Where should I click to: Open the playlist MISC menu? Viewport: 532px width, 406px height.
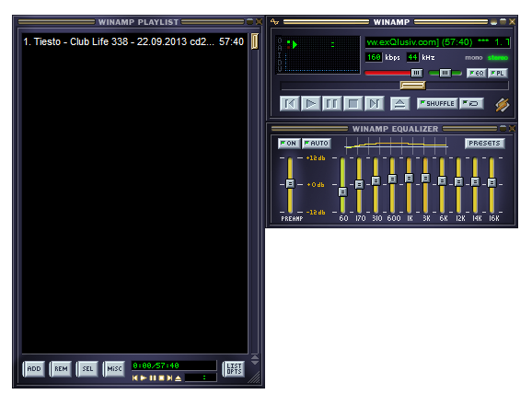tap(114, 368)
